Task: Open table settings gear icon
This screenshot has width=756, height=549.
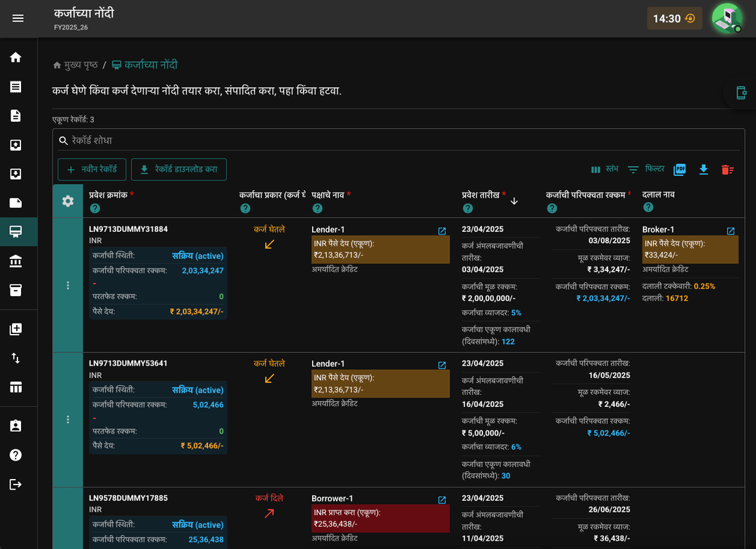Action: (x=68, y=201)
